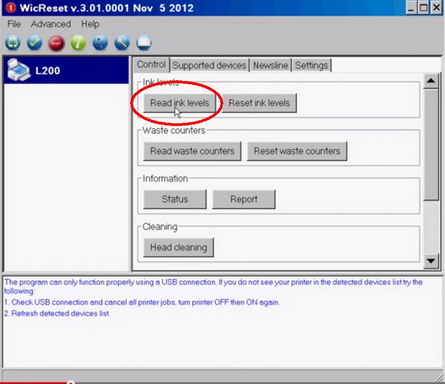This screenshot has height=384, width=445.
Task: Switch to the Settings tab
Action: coord(311,65)
